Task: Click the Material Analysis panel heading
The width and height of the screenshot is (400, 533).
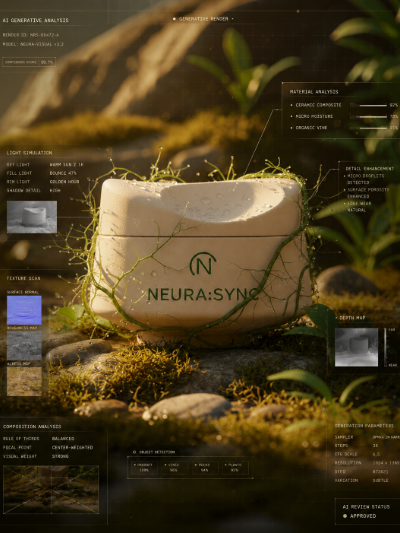Action: 314,92
